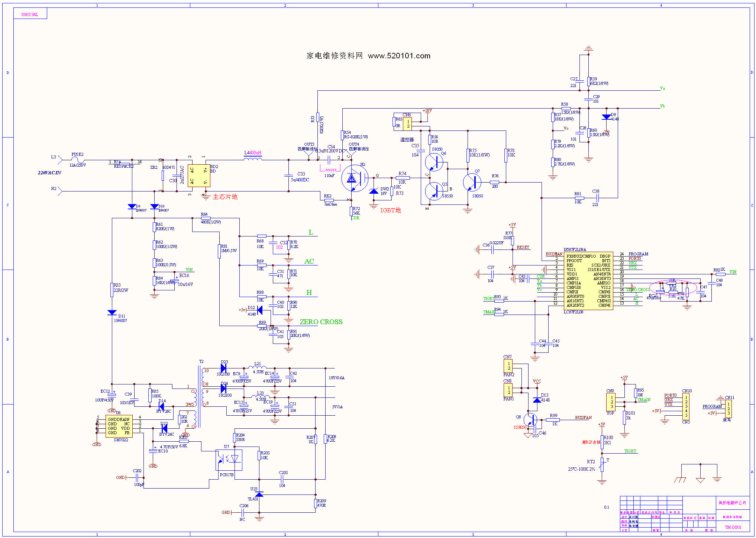Select the large green AC signal label
The height and width of the screenshot is (538, 756).
pos(309,261)
